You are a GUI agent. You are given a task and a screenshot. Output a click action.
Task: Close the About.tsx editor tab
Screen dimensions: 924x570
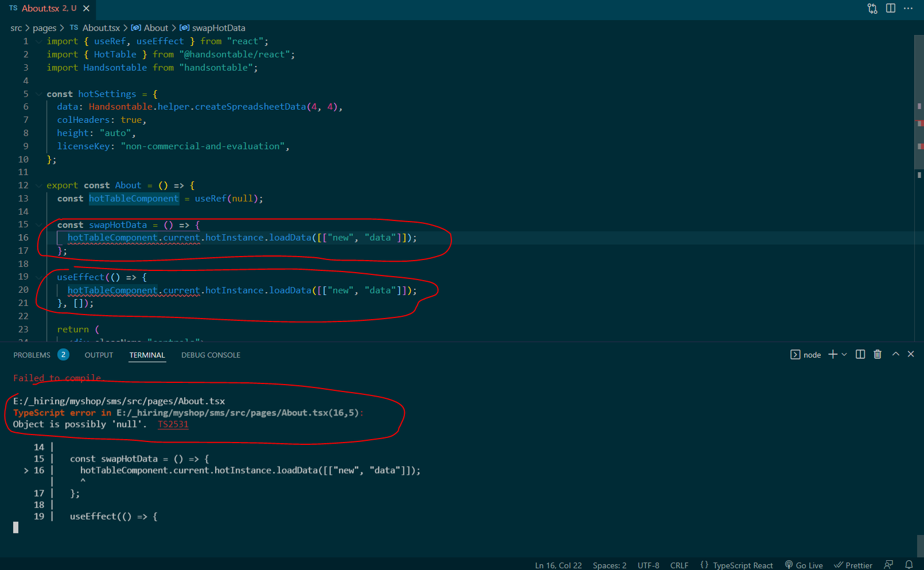click(86, 9)
